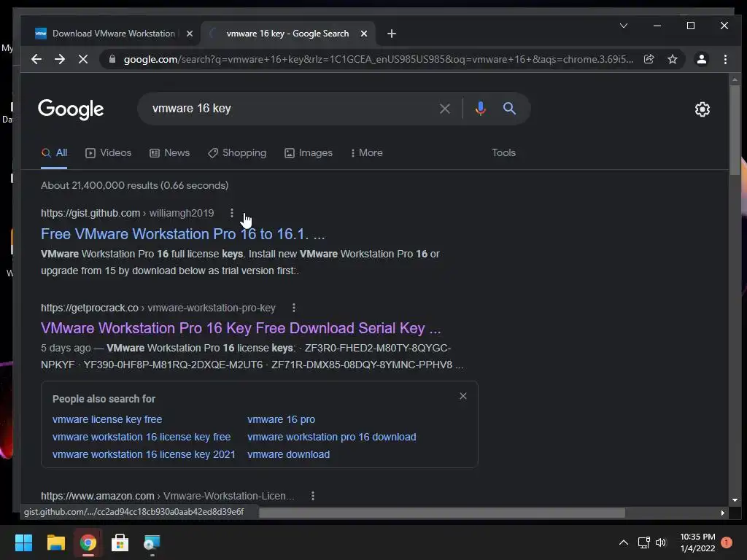The width and height of the screenshot is (747, 560).
Task: Search for vmware license key free
Action: 107,419
